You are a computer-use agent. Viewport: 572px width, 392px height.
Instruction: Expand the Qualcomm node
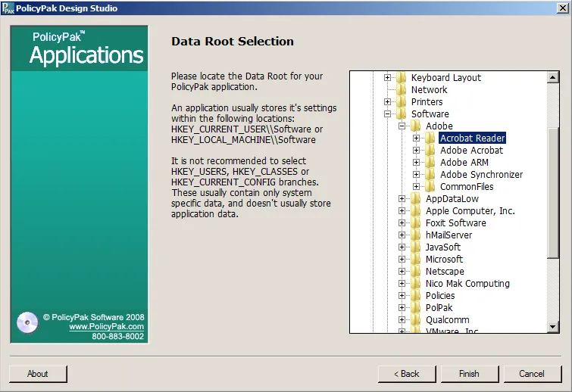tap(402, 320)
